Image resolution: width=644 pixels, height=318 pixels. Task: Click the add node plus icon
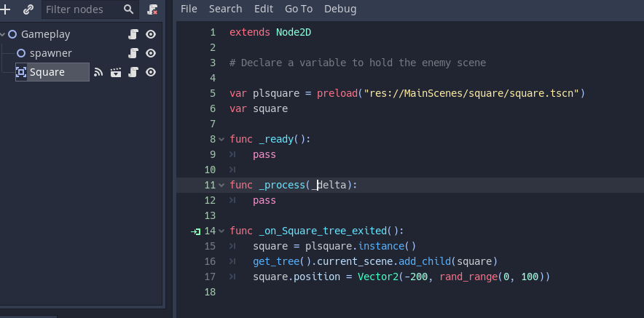tap(4, 9)
